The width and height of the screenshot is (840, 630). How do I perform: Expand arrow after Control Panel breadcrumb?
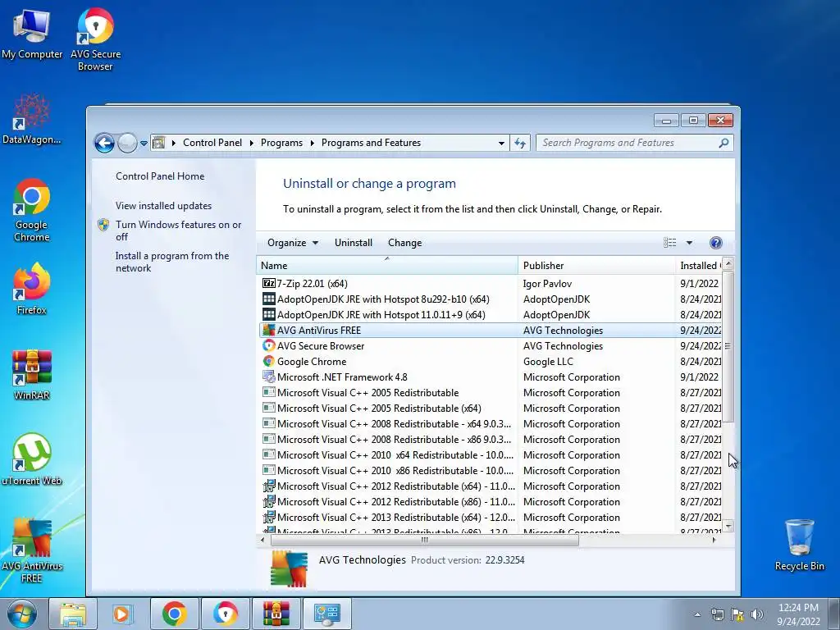(251, 143)
